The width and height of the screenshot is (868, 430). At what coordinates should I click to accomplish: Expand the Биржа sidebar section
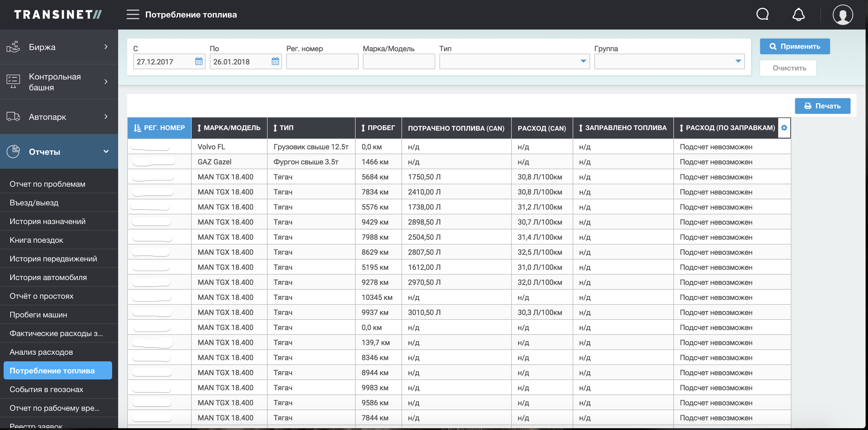59,47
